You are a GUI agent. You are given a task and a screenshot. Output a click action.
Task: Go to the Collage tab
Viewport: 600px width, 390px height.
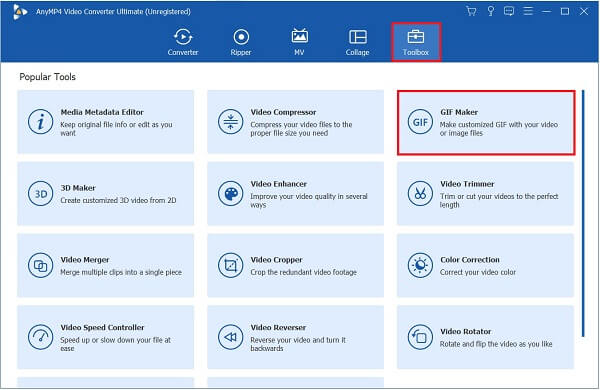coord(357,42)
